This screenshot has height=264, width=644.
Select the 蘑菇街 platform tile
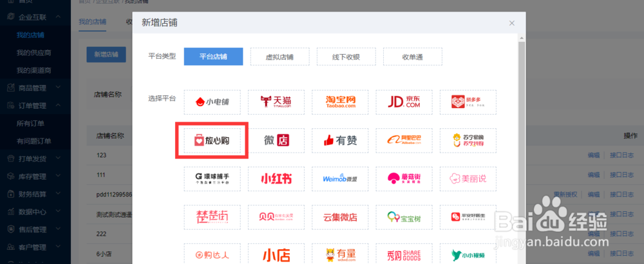pos(404,179)
